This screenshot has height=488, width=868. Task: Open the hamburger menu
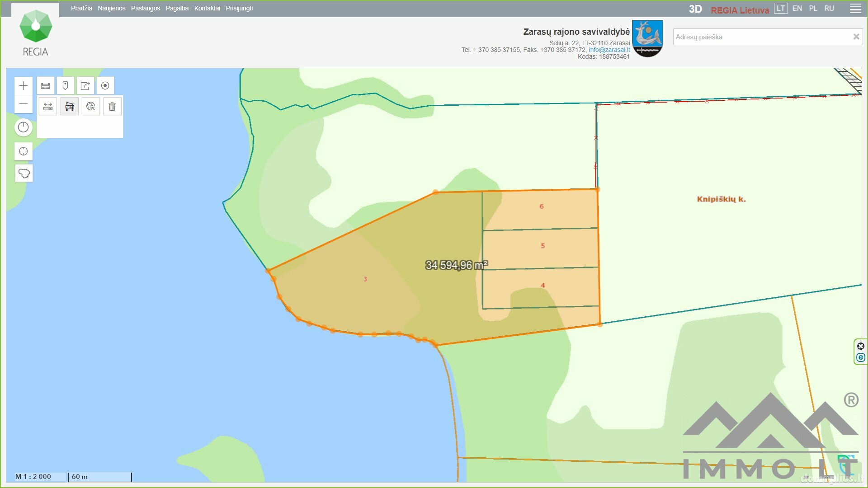[x=855, y=9]
